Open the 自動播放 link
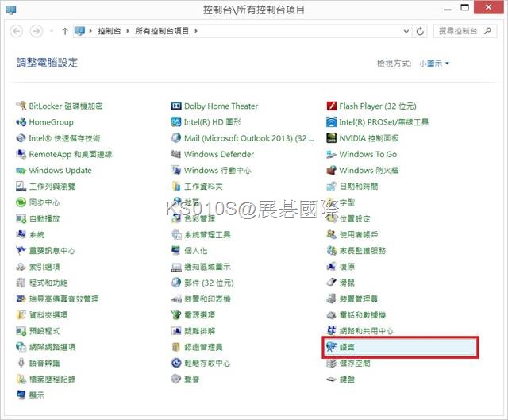508x420 pixels. click(x=44, y=218)
